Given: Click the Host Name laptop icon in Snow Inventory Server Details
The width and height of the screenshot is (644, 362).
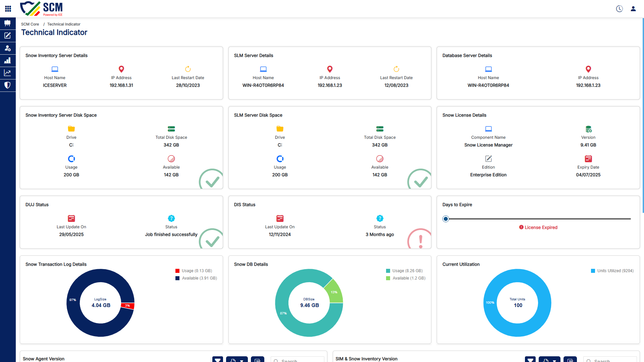Looking at the screenshot, I should [x=55, y=69].
